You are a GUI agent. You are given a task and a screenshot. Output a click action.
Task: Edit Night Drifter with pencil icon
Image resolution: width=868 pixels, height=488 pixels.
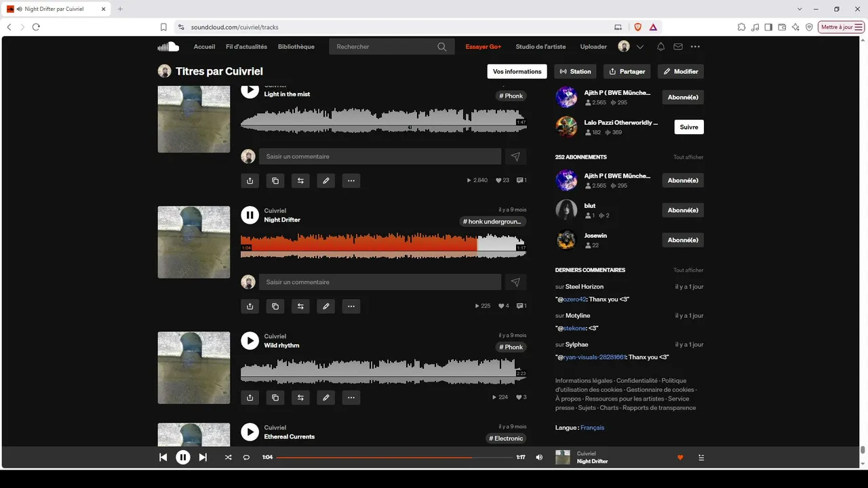(x=326, y=306)
